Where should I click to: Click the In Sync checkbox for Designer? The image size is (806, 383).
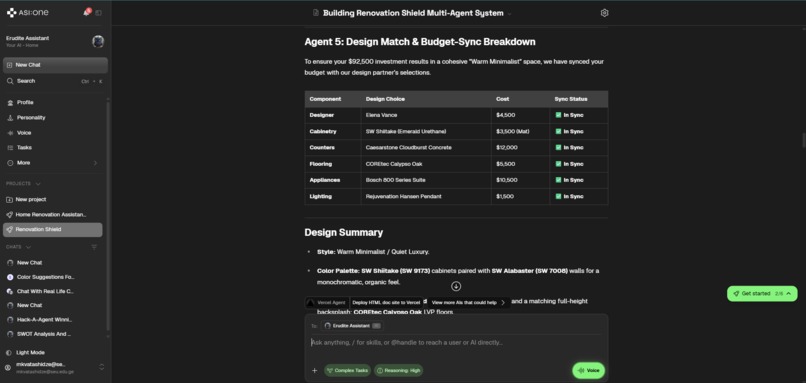pos(558,115)
